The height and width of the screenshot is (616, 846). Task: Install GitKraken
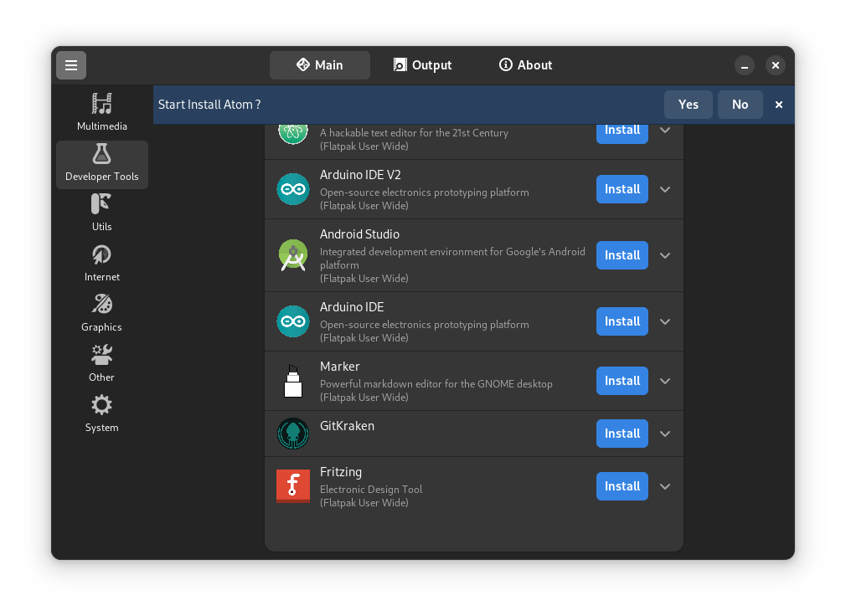coord(622,434)
